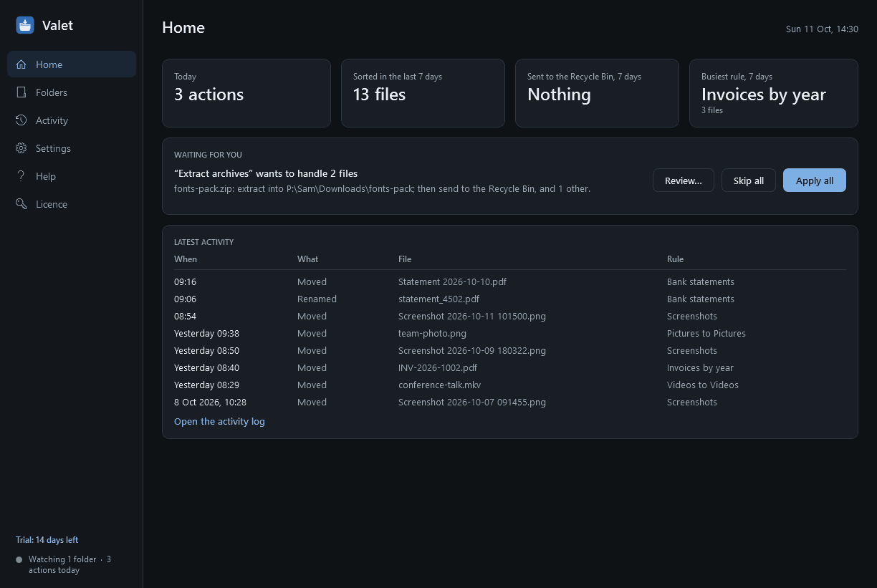Click the Trial: 14 days left notice
This screenshot has width=877, height=588.
[47, 540]
